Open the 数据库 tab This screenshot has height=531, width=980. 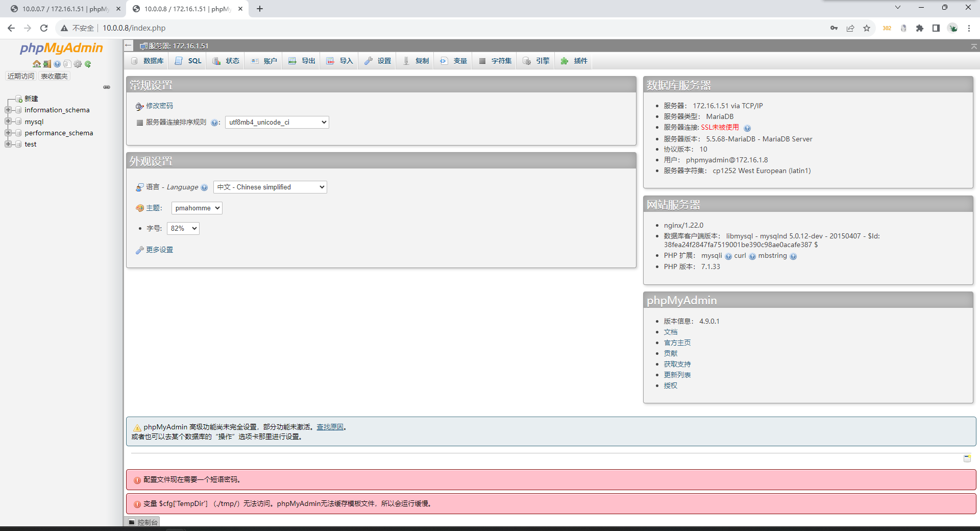(x=147, y=61)
